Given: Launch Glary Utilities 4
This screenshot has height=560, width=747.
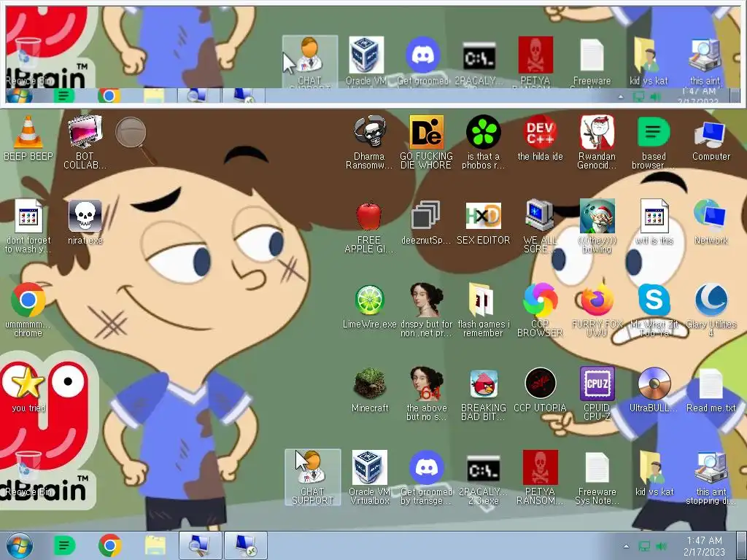Looking at the screenshot, I should point(711,310).
